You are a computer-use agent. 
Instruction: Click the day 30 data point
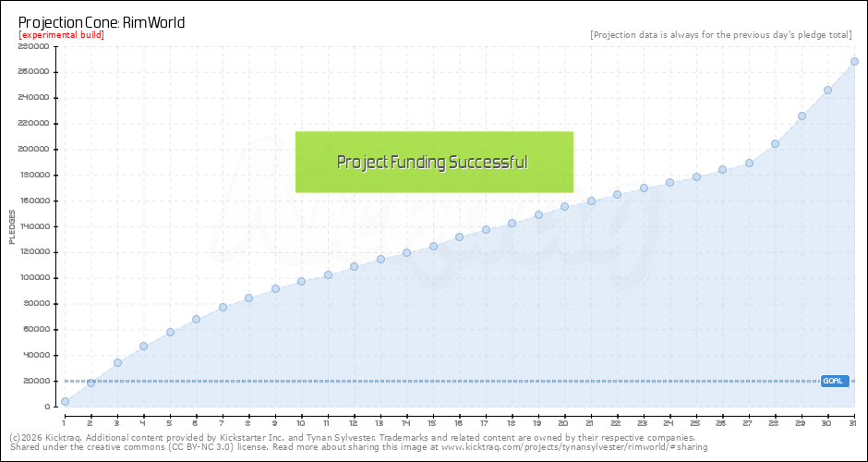(827, 90)
